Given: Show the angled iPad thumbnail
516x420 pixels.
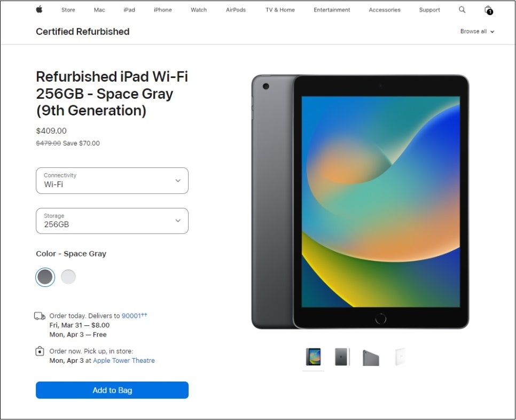Looking at the screenshot, I should point(371,358).
